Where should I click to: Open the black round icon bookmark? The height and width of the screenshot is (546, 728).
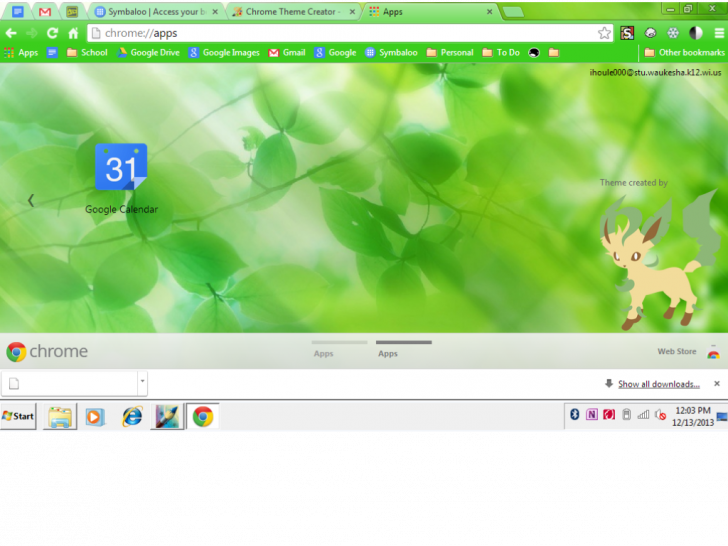tap(534, 52)
